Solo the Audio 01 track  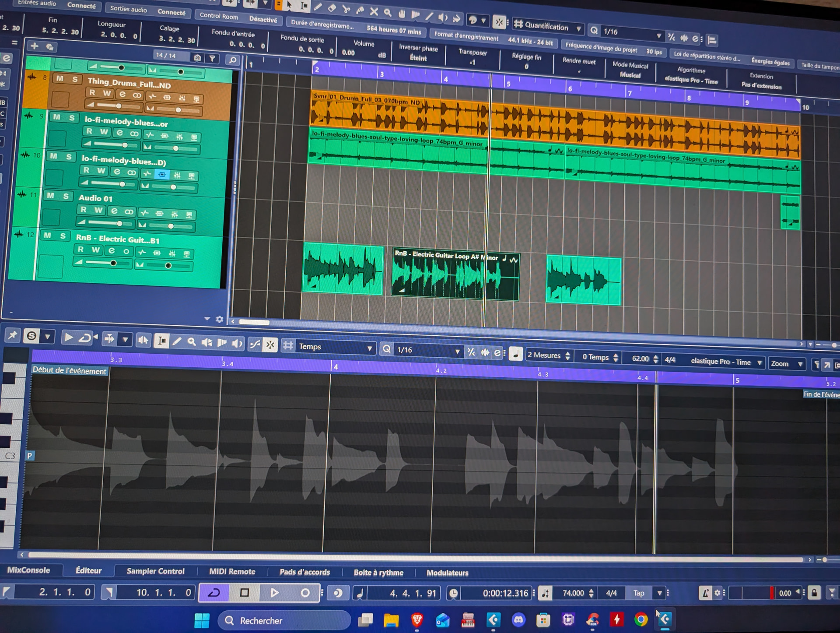[x=66, y=196]
